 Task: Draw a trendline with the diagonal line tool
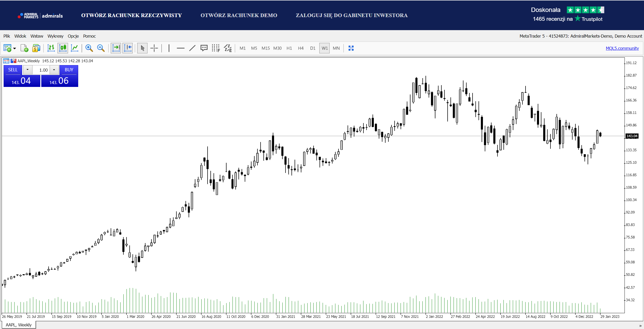[192, 48]
